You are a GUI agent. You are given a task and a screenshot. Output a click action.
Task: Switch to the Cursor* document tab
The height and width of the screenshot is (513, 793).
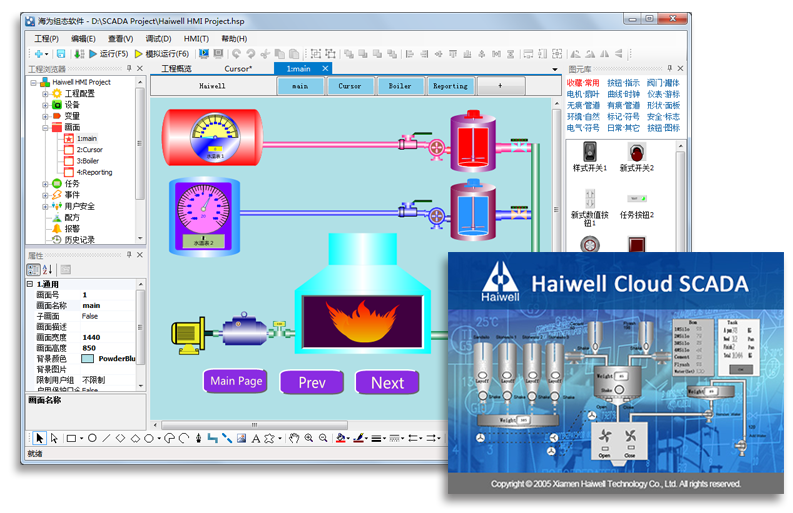click(x=238, y=69)
